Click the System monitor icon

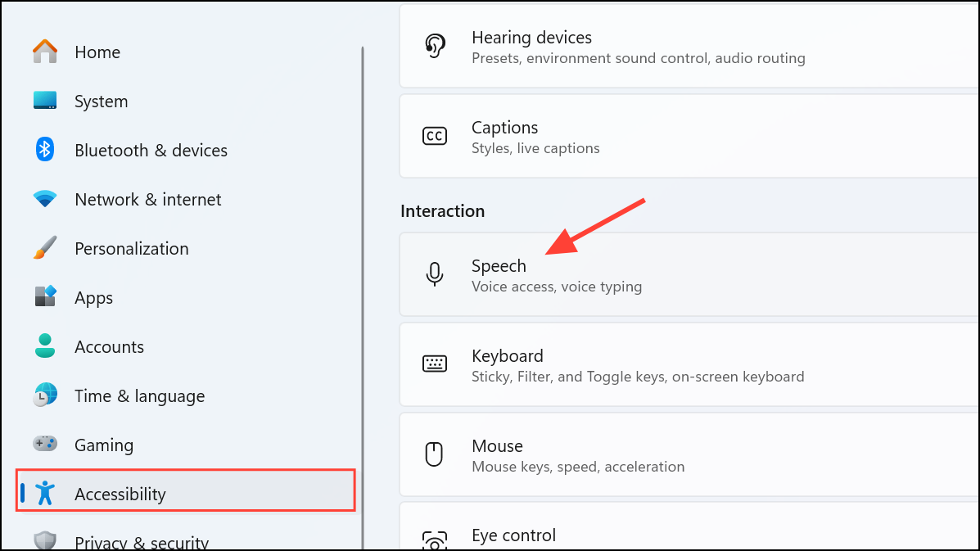pos(45,101)
